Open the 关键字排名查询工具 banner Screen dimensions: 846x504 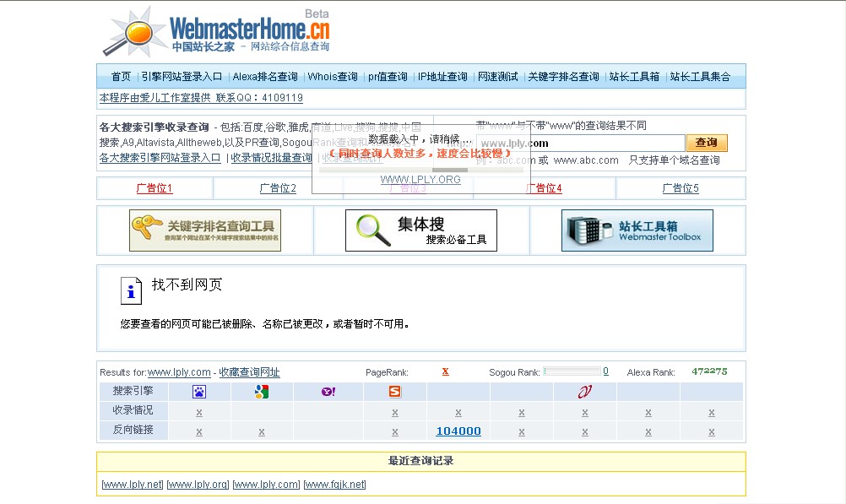click(205, 230)
